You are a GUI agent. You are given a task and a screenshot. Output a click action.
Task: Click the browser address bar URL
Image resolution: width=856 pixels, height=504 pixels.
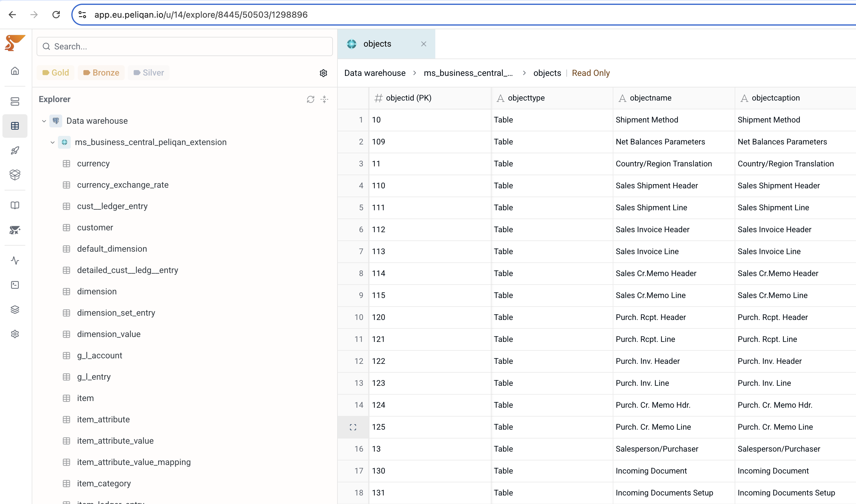pyautogui.click(x=201, y=15)
